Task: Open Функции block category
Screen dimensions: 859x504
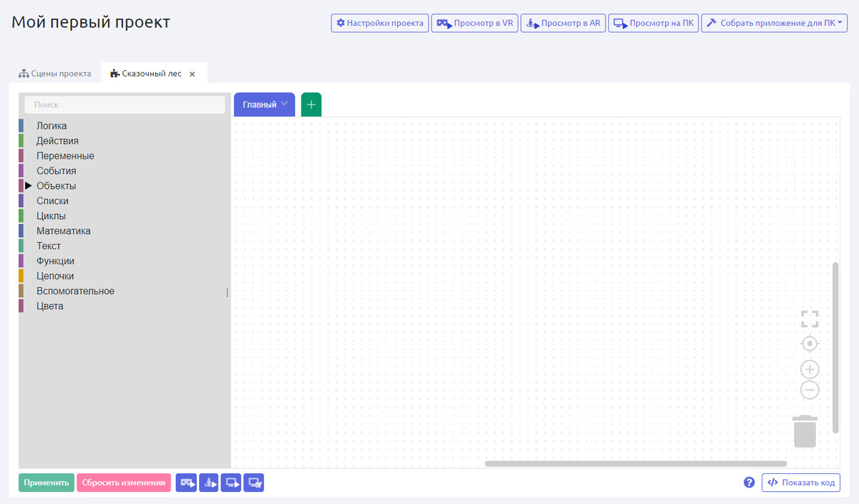Action: click(55, 261)
